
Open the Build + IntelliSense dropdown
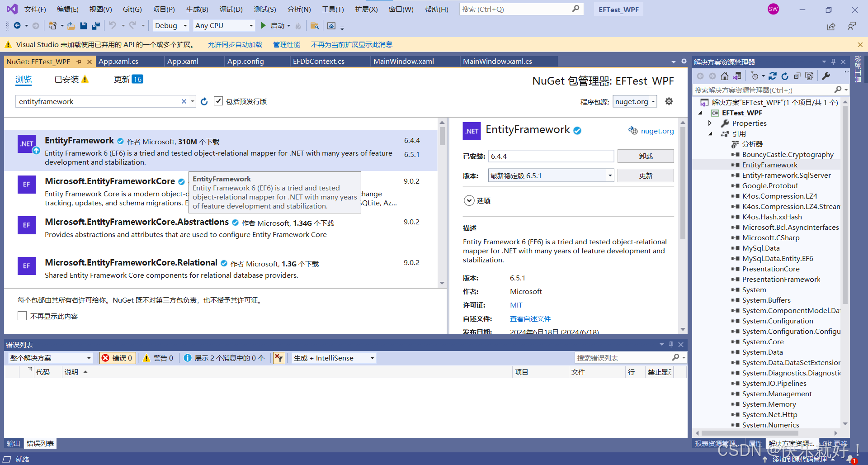point(334,358)
